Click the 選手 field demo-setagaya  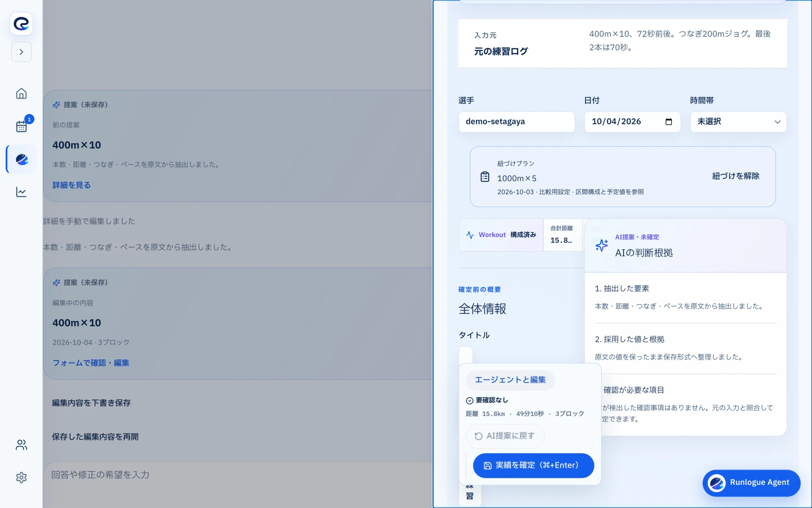(516, 122)
